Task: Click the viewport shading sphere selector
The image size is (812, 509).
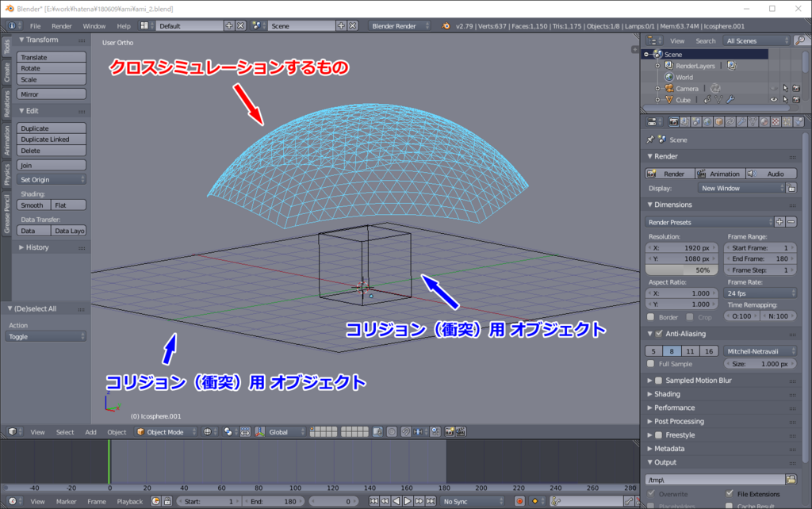Action: point(208,432)
